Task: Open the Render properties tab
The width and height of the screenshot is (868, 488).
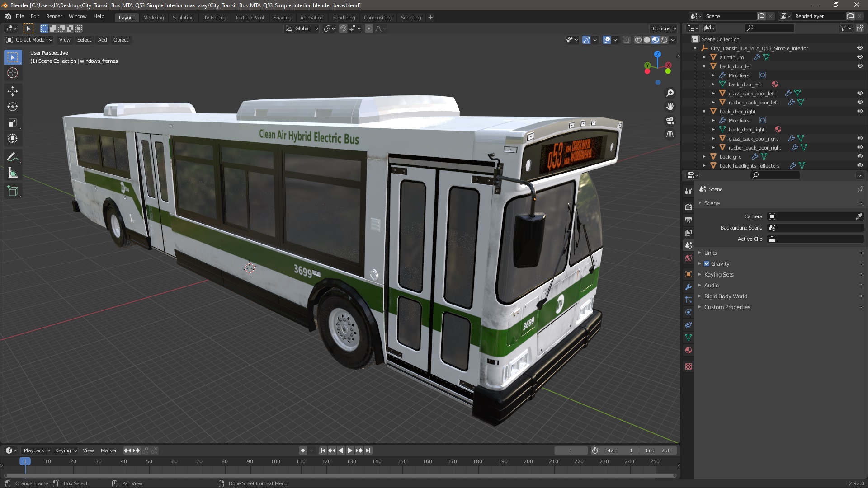Action: coord(689,207)
